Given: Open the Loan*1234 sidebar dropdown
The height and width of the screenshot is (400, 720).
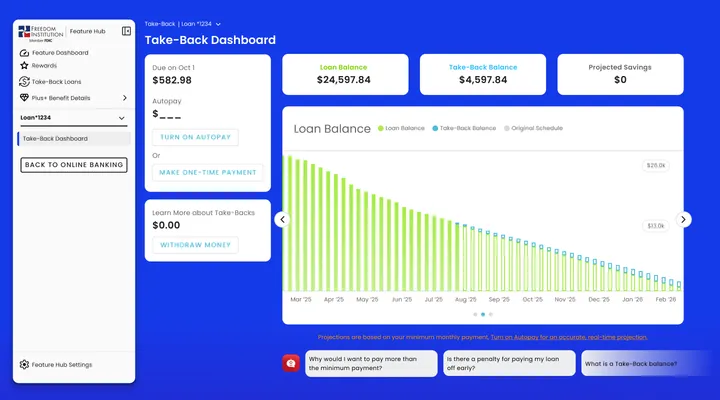Looking at the screenshot, I should [73, 118].
